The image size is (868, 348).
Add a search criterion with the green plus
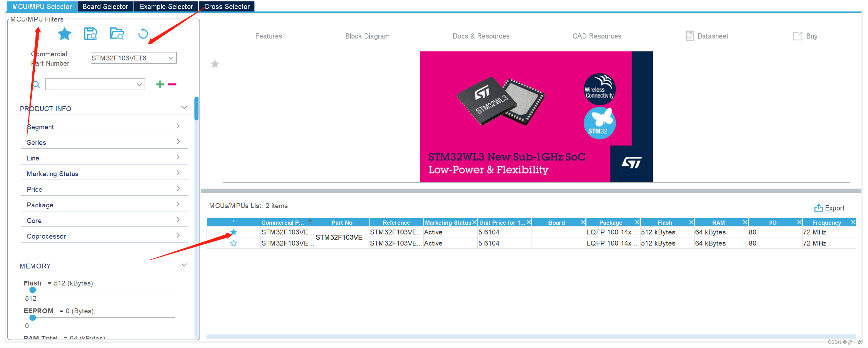(160, 84)
